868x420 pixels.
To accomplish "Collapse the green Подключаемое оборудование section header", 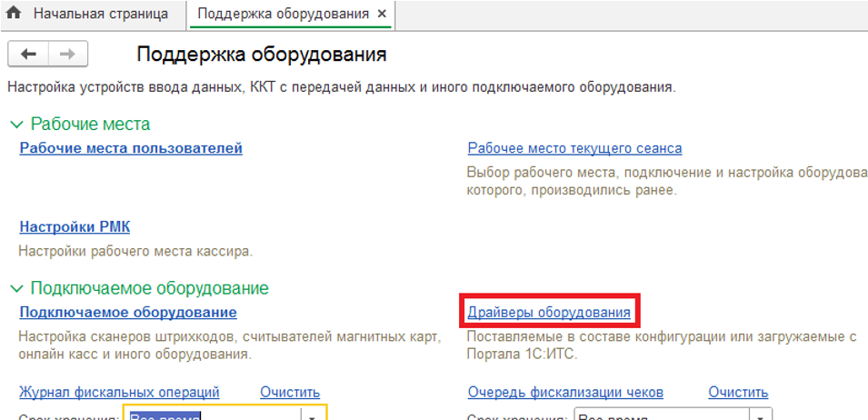I will [15, 288].
